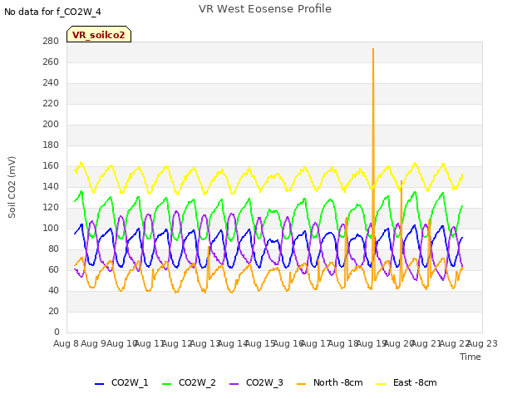Click the orange North -8cm legend swatch
The image size is (532, 399).
coord(301,384)
